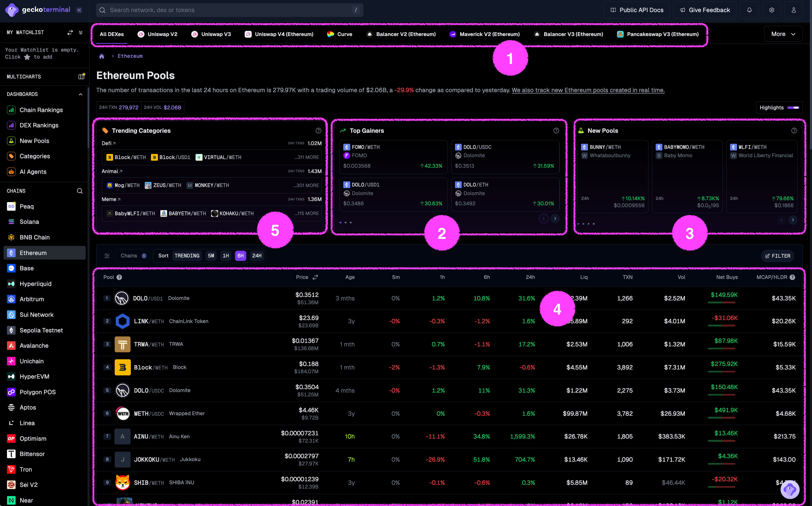Set sort timeframe to 6H
Viewport: 812px width, 506px height.
(240, 256)
